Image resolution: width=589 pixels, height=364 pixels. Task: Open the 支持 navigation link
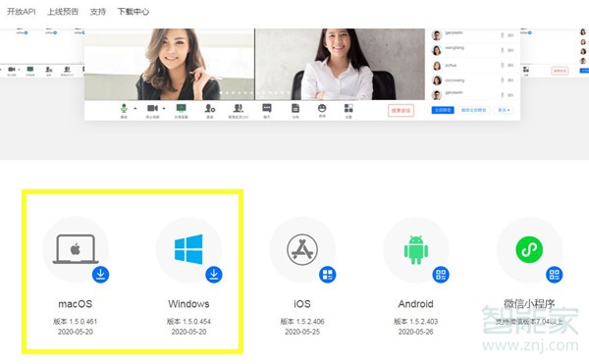tap(97, 12)
